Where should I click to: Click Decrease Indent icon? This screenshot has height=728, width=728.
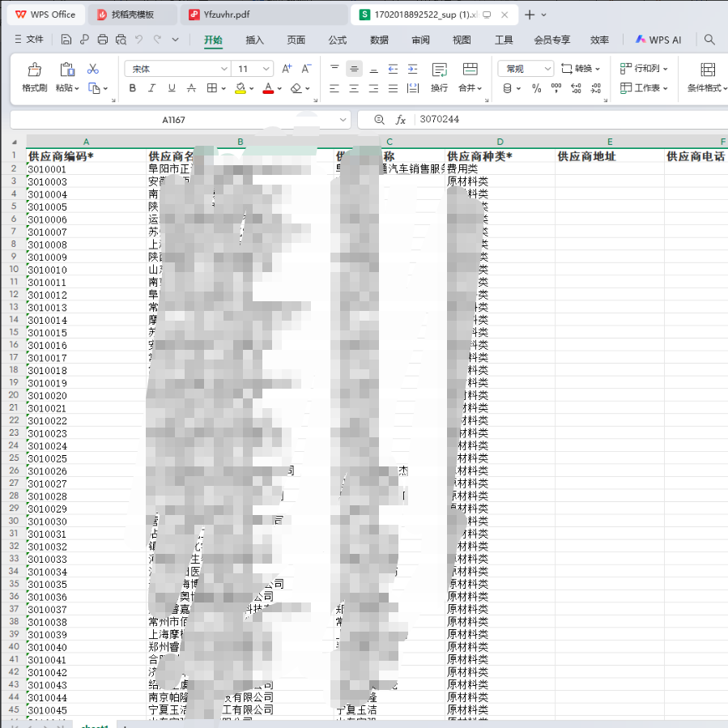tap(394, 69)
